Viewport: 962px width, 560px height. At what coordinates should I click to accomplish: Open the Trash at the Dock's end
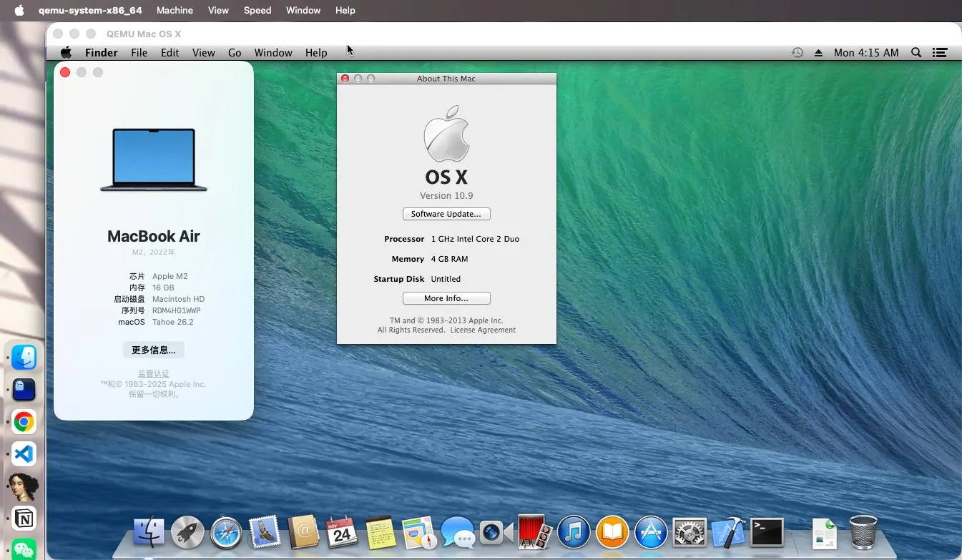tap(863, 532)
